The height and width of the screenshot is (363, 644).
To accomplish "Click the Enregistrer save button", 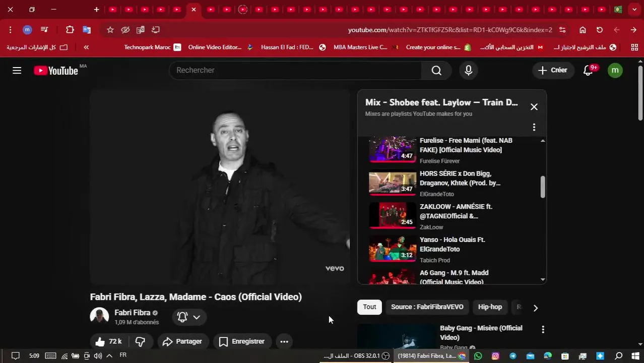I will [242, 341].
